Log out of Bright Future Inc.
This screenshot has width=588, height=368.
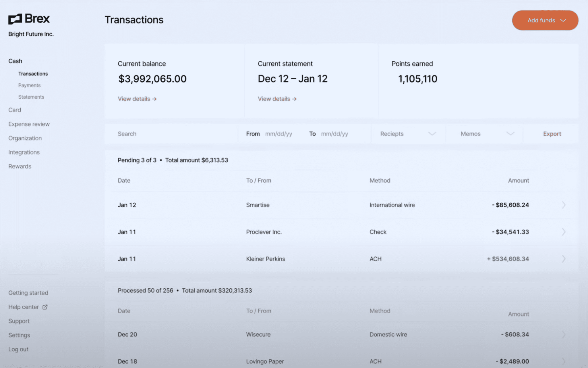[18, 349]
